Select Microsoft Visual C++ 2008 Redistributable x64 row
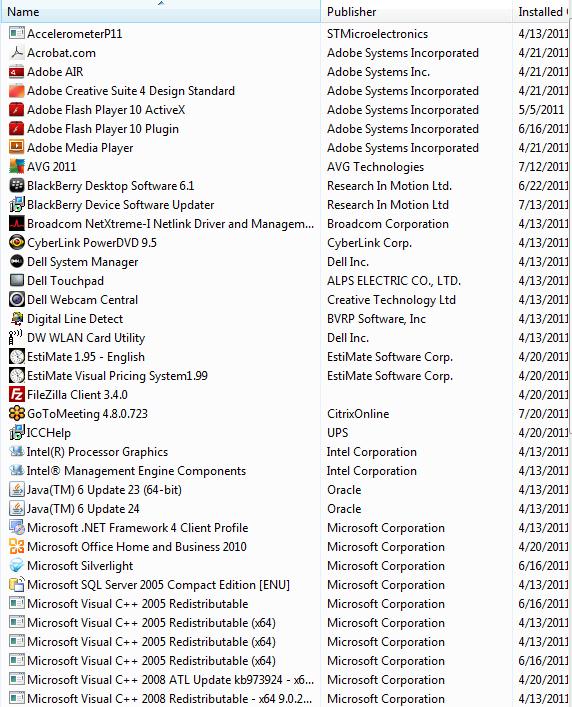 [x=286, y=698]
